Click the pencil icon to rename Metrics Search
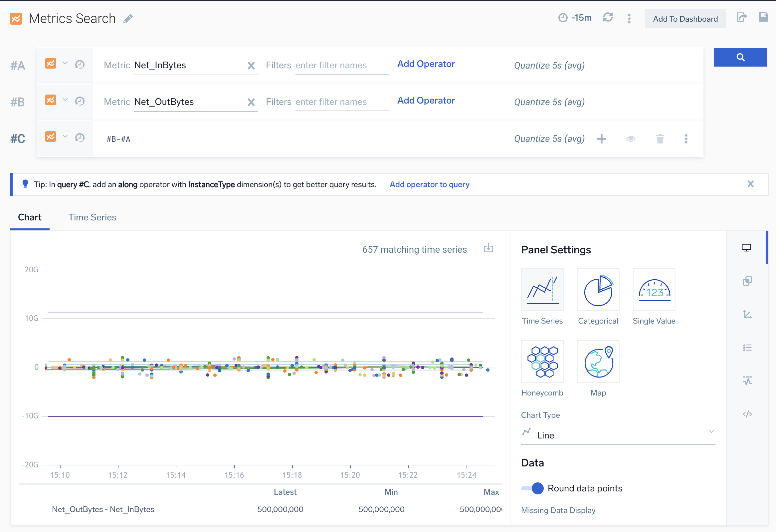 tap(128, 19)
